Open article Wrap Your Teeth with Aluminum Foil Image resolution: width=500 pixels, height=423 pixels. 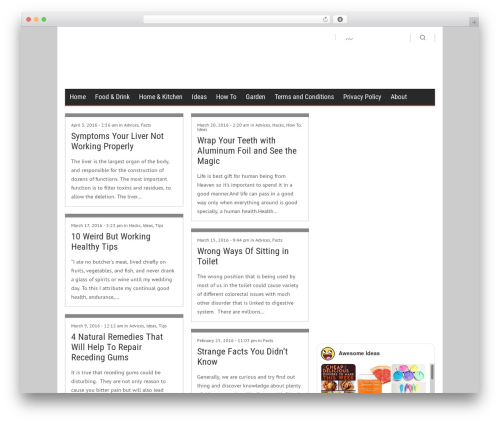[247, 151]
